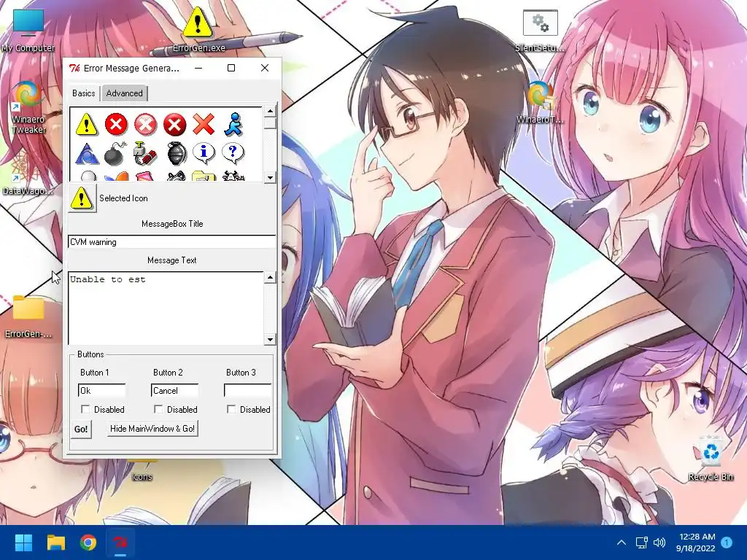Click inside the Message Text area
The width and height of the screenshot is (747, 560).
166,308
